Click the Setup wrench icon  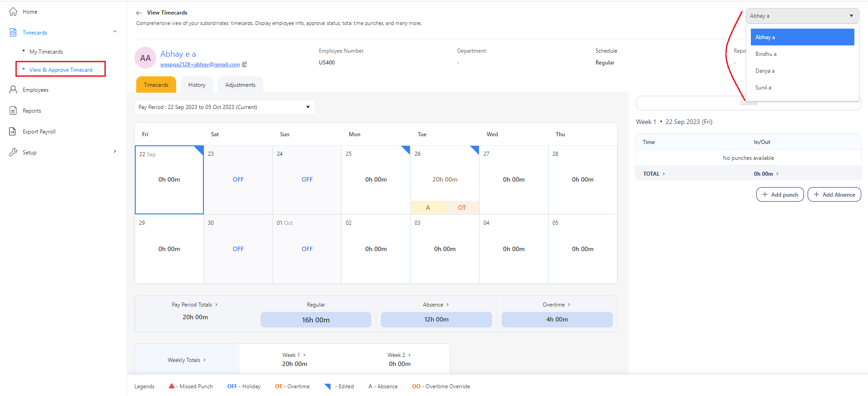[x=13, y=153]
